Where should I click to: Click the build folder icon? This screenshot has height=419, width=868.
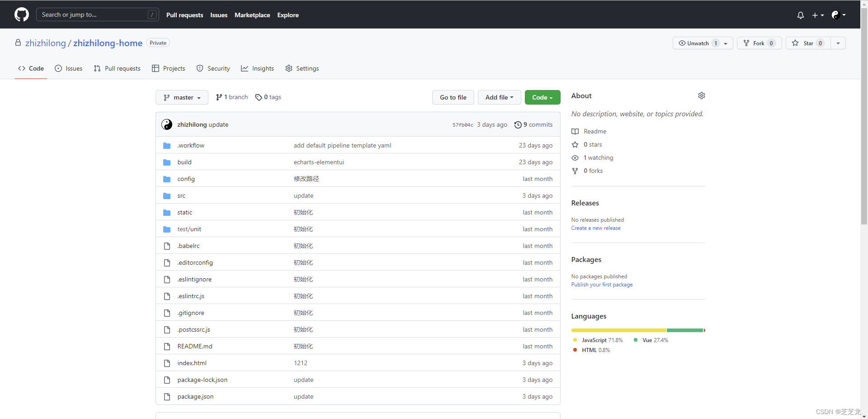(x=167, y=162)
